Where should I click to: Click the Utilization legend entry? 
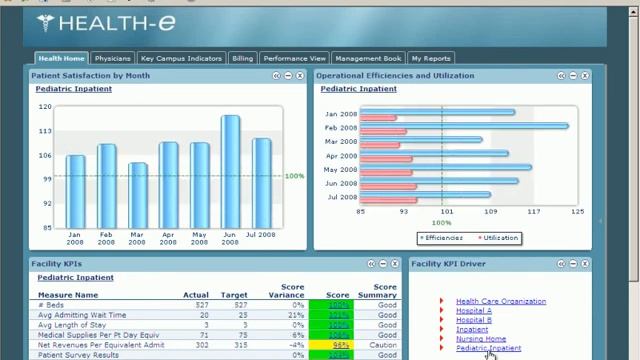pyautogui.click(x=498, y=238)
